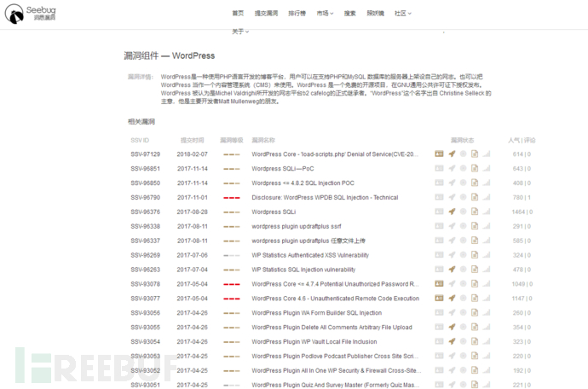Screen dimensions: 588x389
Task: Click the '1147 | 0' popularity count
Action: (x=522, y=299)
